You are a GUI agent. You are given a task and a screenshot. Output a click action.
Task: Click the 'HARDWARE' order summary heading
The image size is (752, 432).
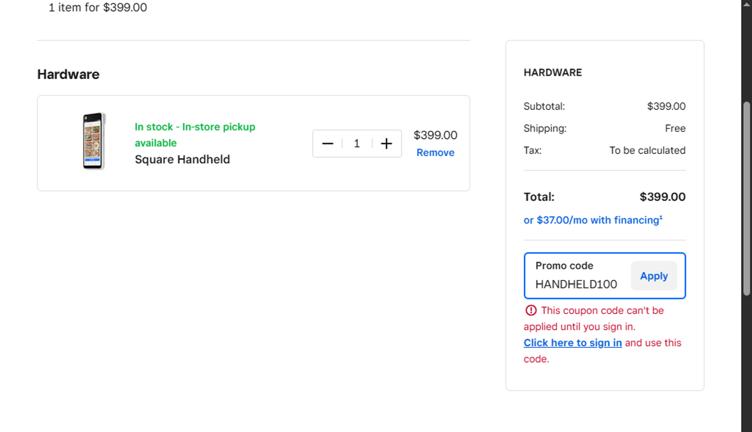point(552,72)
